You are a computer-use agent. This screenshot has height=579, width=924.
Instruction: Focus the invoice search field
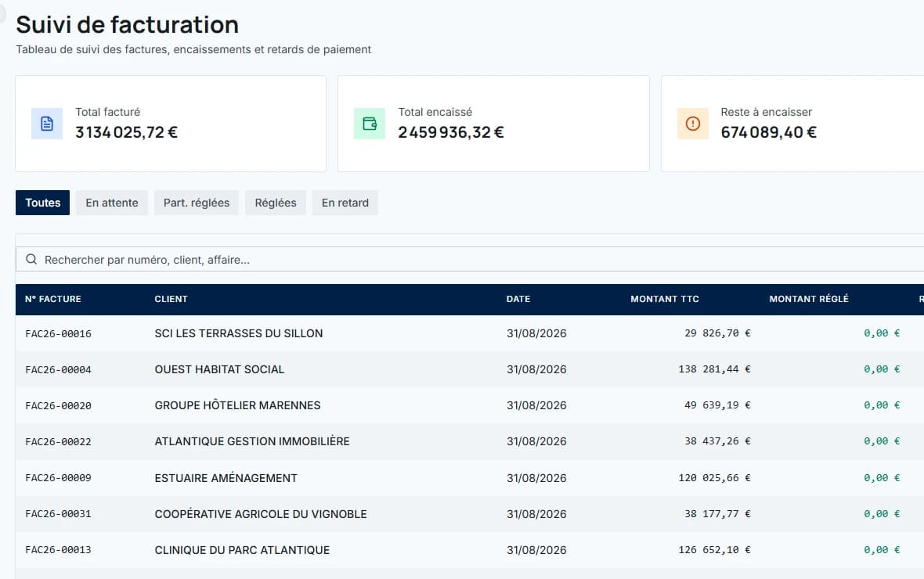point(470,259)
